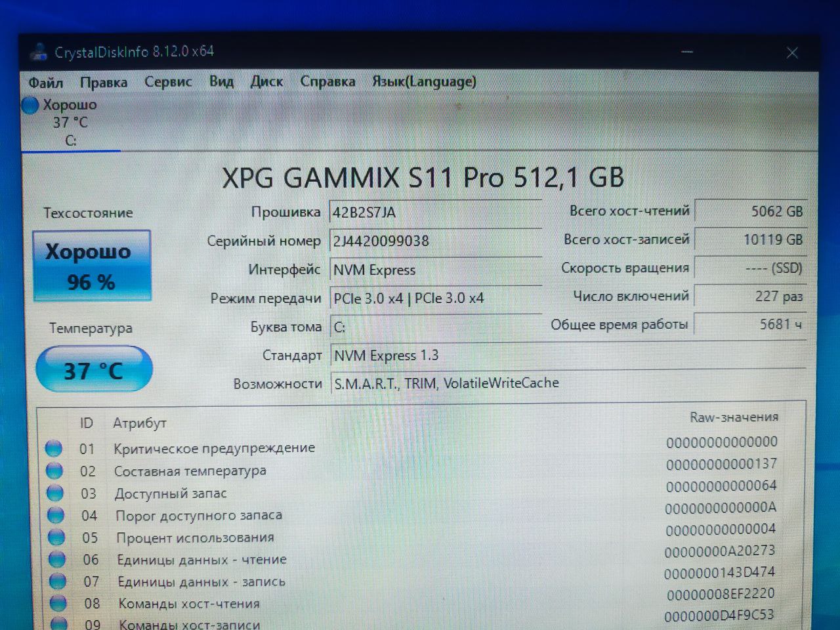Select disk C: status circle in drive list

[30, 105]
